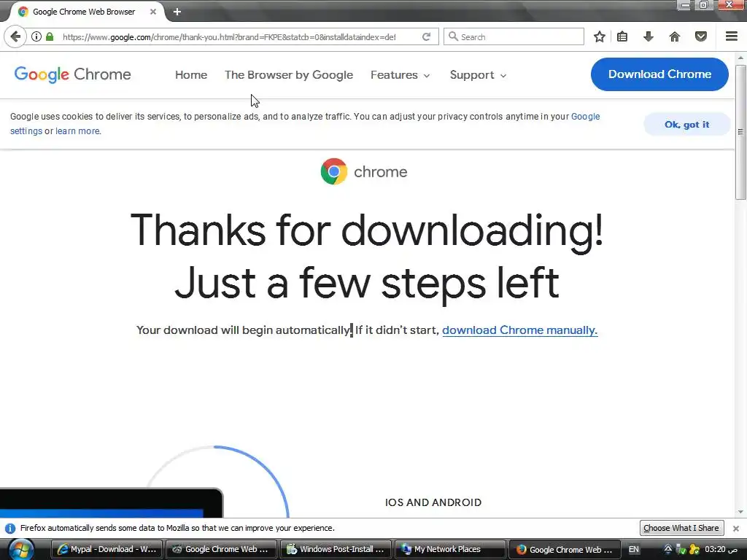Close the Google Chrome Web Browser tab

(153, 12)
